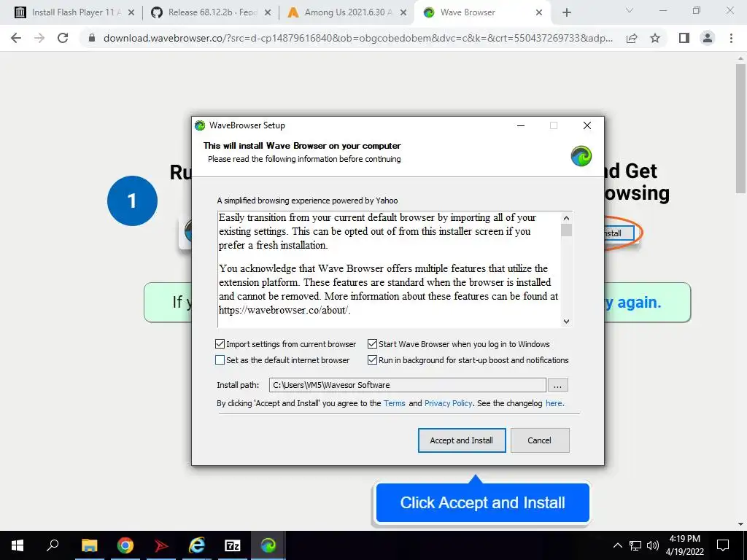Click the license text scrollbar thumb
The width and height of the screenshot is (747, 560).
pos(566,230)
